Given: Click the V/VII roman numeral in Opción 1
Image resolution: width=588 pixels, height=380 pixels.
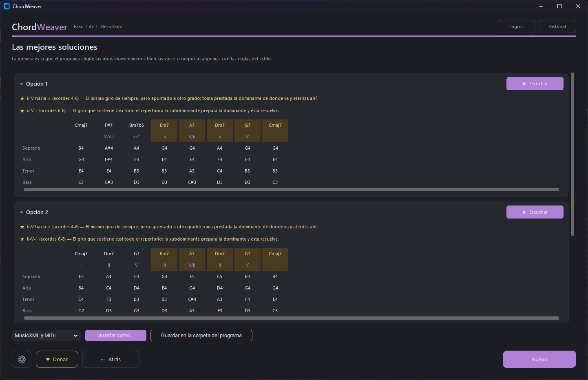Looking at the screenshot, I should click(109, 137).
